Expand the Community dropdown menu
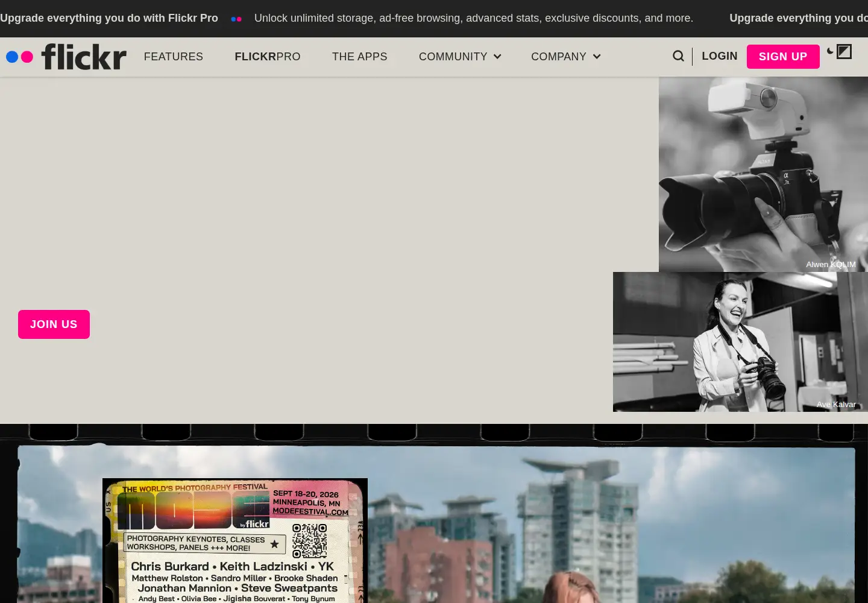This screenshot has width=868, height=603. tap(460, 57)
